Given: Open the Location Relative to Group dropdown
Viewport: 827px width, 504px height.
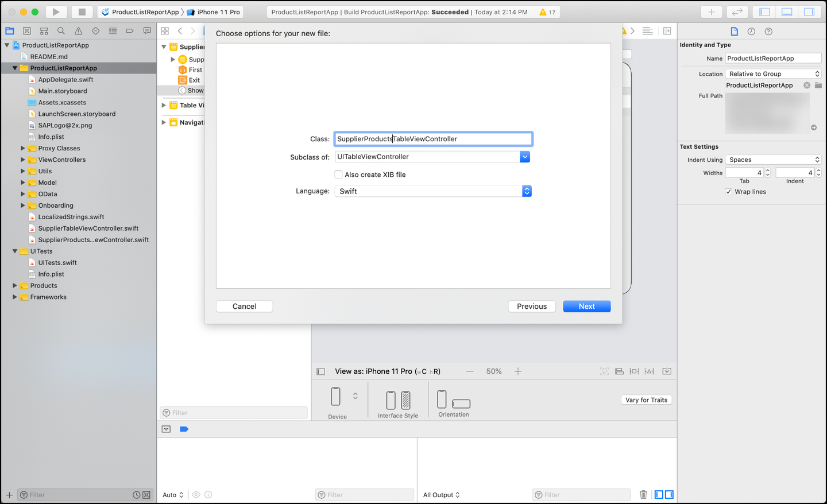Looking at the screenshot, I should [773, 73].
